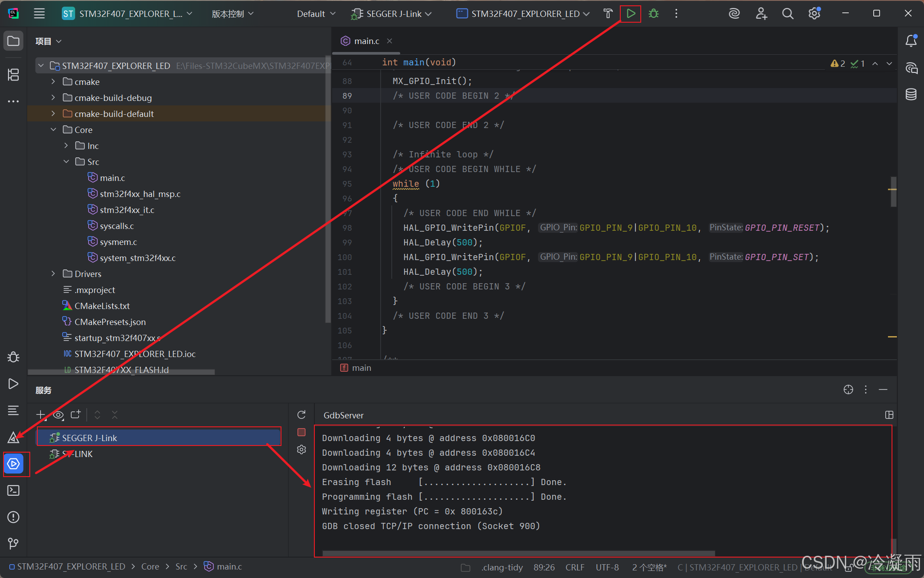Open Default CMake profile dropdown
Viewport: 924px width, 578px height.
(316, 14)
